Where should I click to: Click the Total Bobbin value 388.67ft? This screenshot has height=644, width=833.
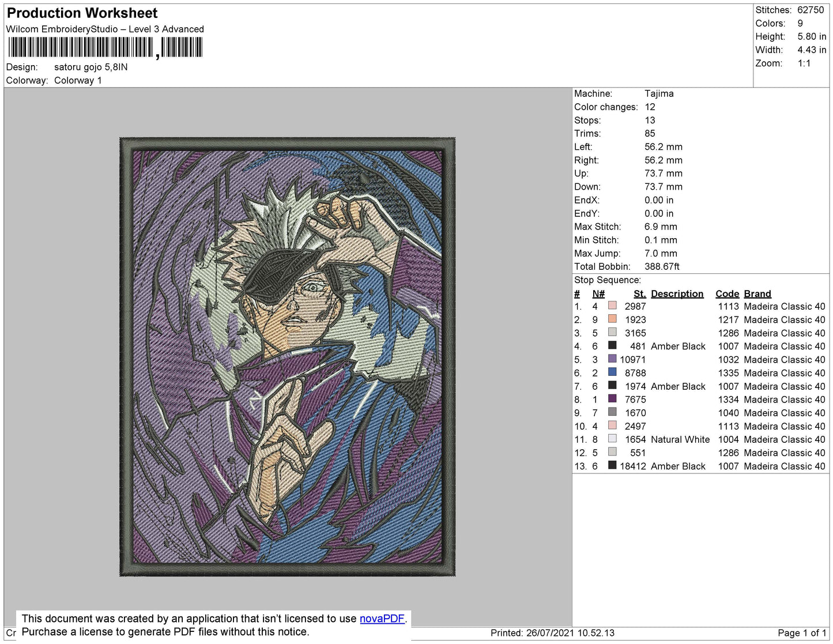tap(662, 266)
